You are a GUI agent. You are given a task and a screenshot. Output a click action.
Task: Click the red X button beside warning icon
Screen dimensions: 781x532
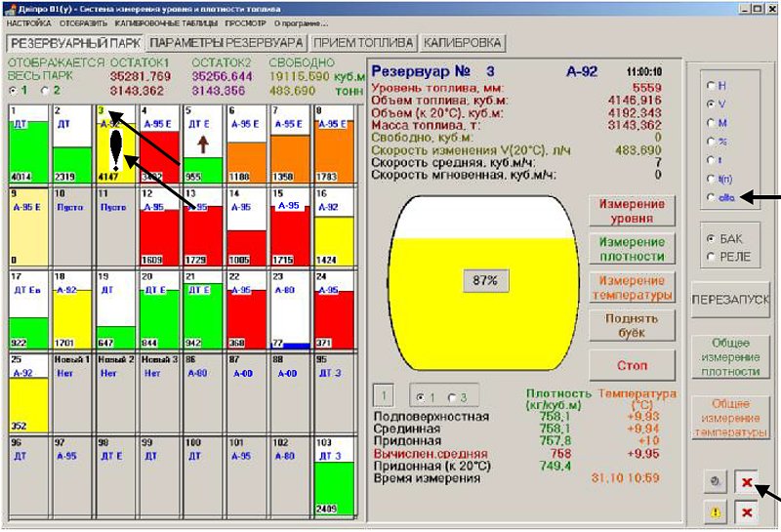(x=746, y=512)
